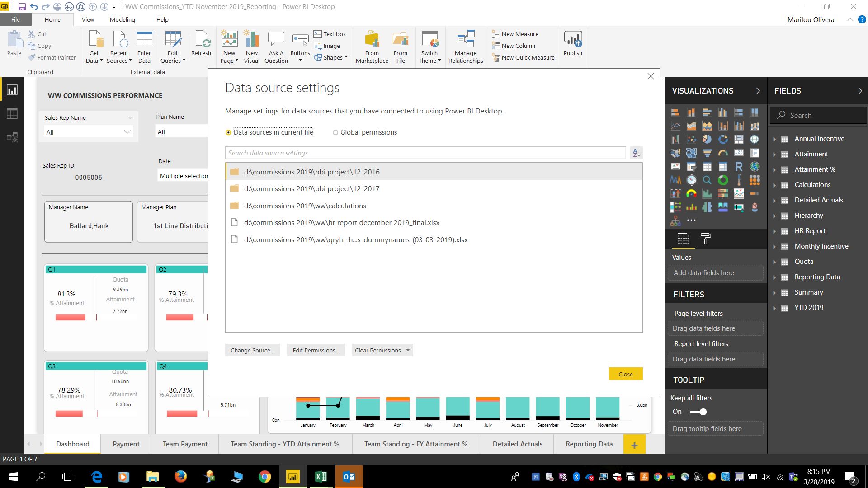Open the Format paint roller pane

click(705, 239)
